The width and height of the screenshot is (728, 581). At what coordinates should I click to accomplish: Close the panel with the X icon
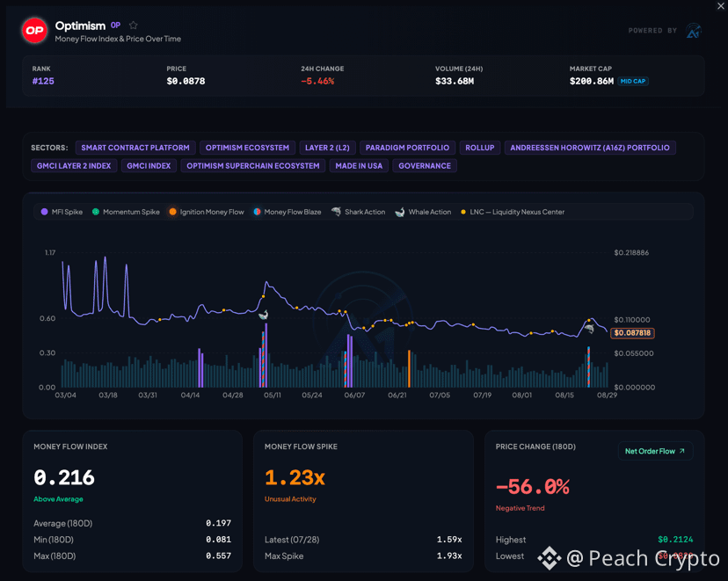coord(721,5)
